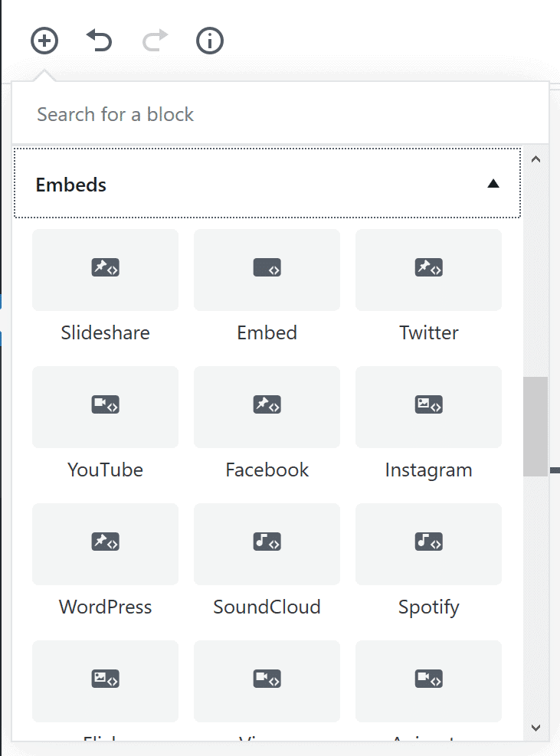Click the YouTube label
Viewport: 560px width, 756px height.
[x=105, y=470]
